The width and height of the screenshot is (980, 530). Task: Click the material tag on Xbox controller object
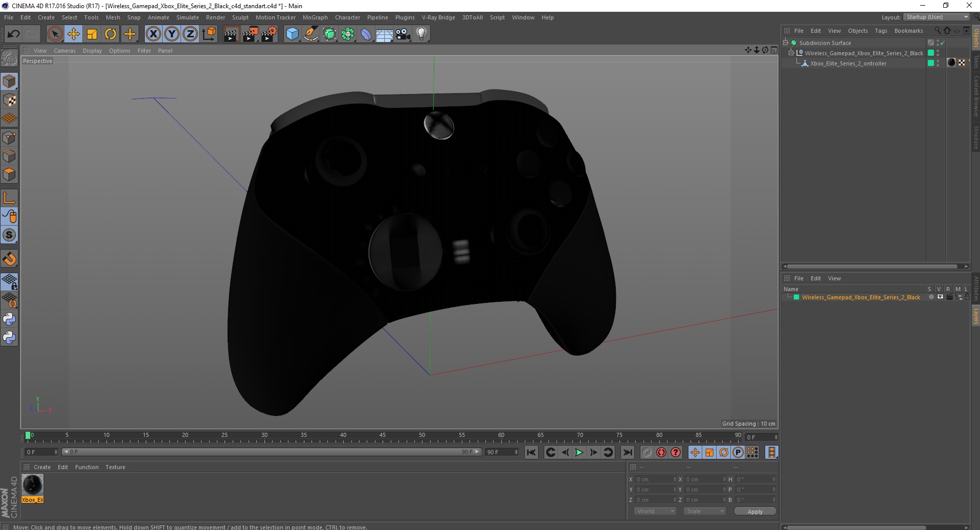pyautogui.click(x=951, y=62)
